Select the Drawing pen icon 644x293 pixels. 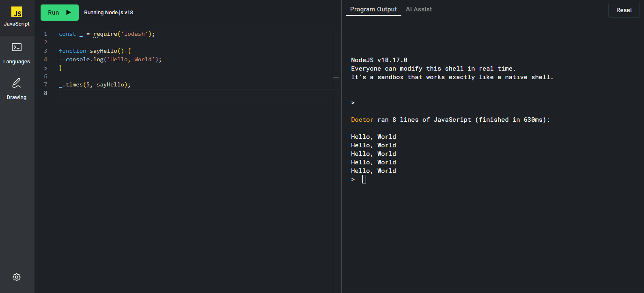17,83
